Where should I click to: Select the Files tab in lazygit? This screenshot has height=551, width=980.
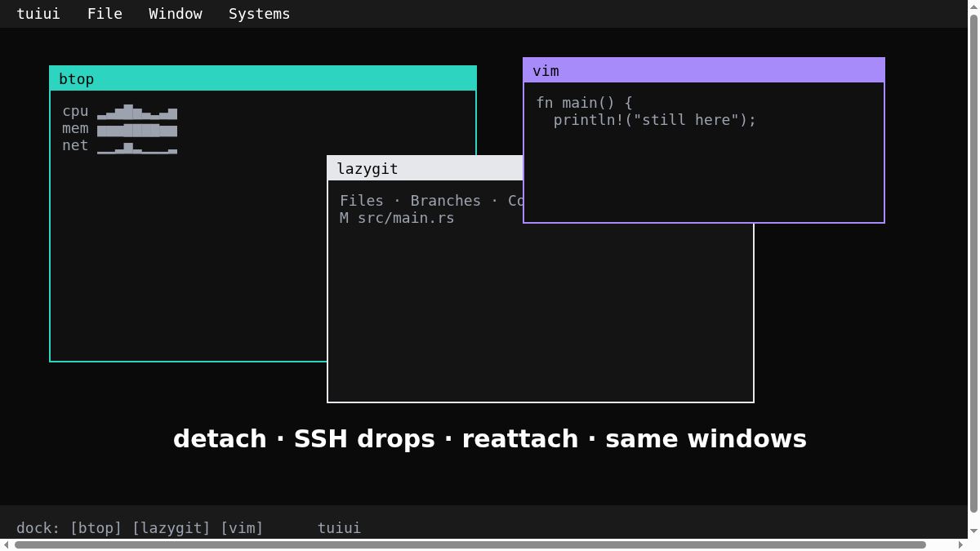pos(362,201)
